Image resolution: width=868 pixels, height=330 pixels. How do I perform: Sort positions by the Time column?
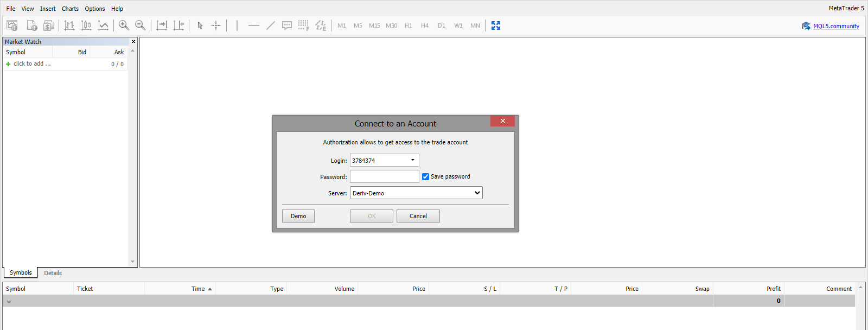coord(198,289)
